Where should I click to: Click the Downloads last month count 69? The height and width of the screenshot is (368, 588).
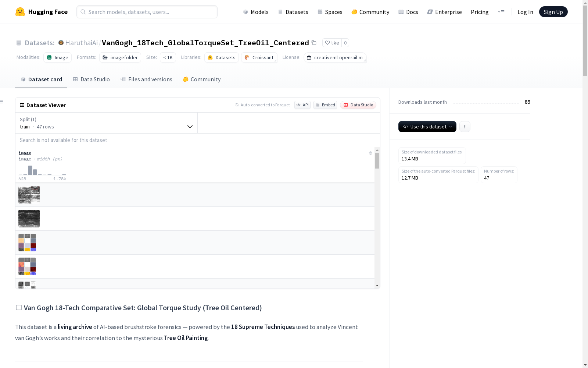pos(527,102)
